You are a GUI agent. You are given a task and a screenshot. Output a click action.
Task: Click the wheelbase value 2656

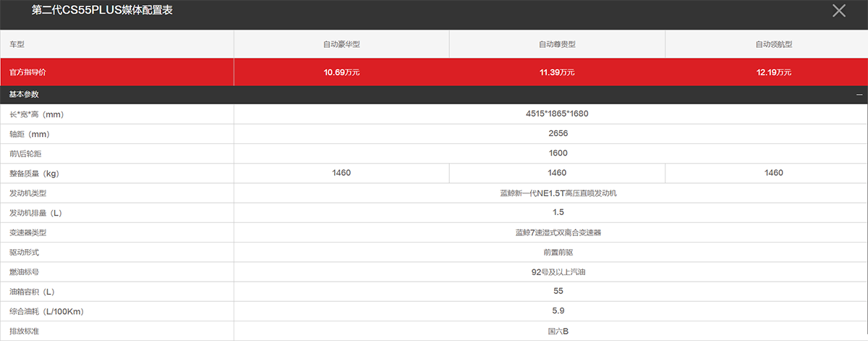point(557,134)
